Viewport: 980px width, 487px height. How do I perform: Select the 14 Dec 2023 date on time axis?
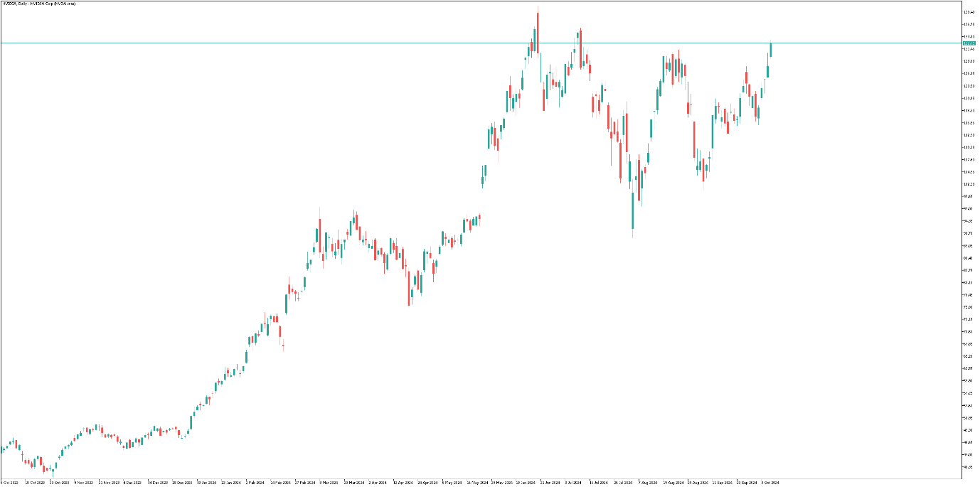pyautogui.click(x=157, y=482)
